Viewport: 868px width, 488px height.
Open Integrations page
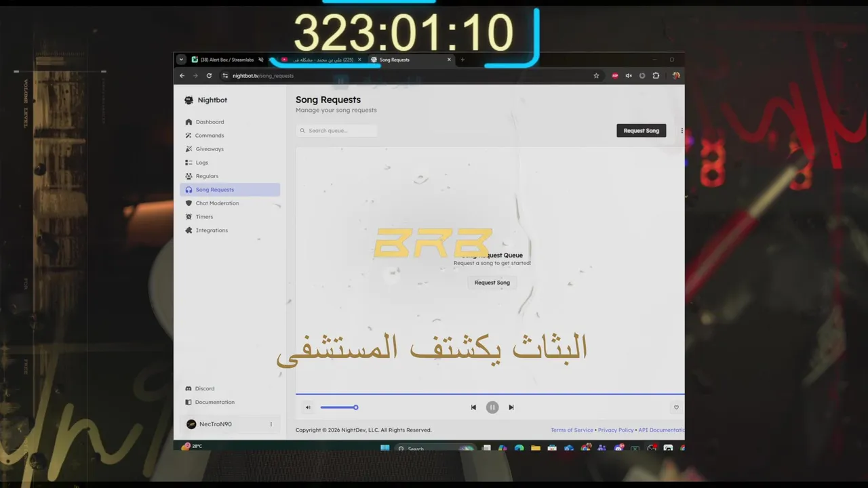click(230, 230)
